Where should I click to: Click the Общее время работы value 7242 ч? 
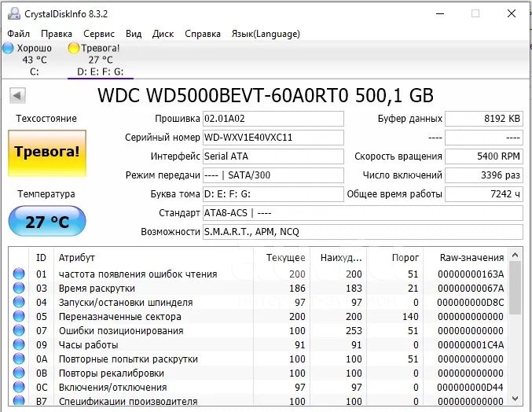coord(484,194)
